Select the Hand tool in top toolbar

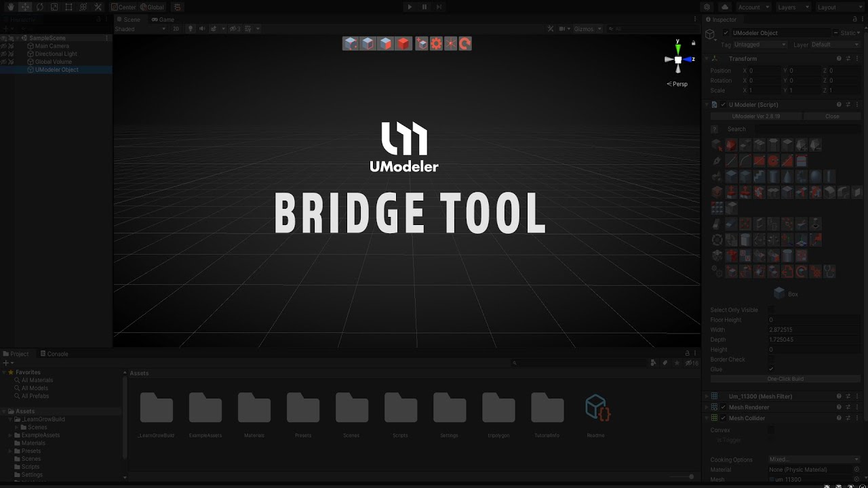[x=10, y=7]
